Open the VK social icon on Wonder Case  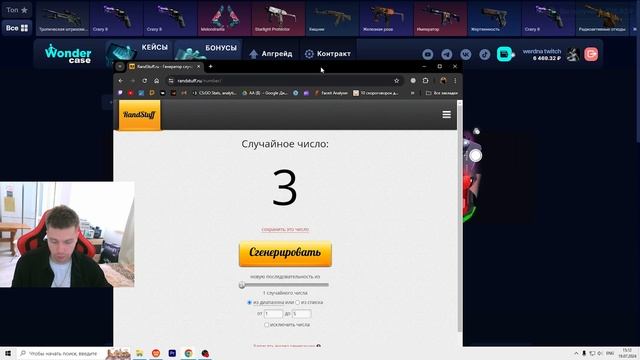point(466,54)
